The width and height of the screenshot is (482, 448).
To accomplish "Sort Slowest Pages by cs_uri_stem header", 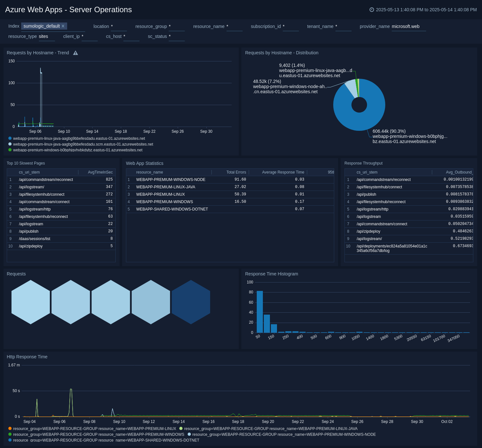I will [29, 172].
